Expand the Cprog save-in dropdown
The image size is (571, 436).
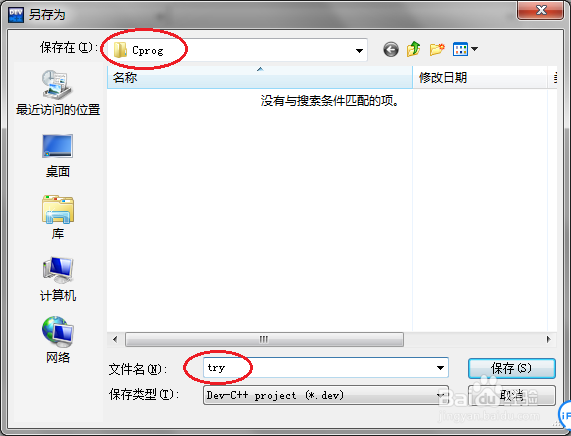[359, 50]
